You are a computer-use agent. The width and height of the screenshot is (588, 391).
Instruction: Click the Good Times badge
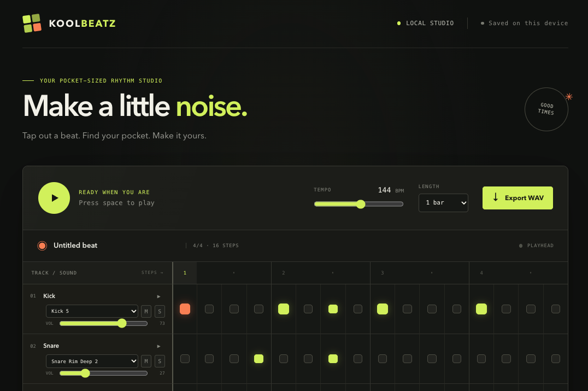click(x=546, y=109)
